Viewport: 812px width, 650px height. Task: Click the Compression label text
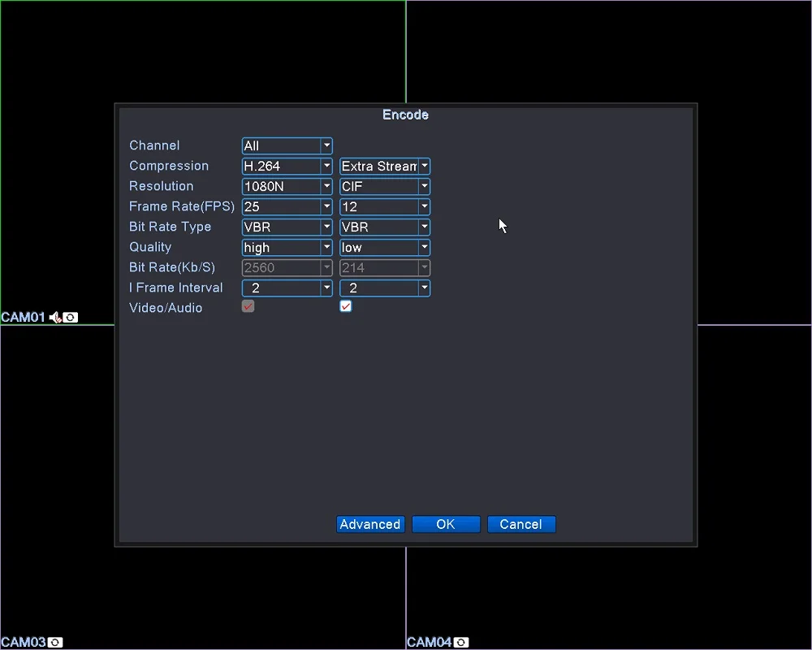point(169,166)
